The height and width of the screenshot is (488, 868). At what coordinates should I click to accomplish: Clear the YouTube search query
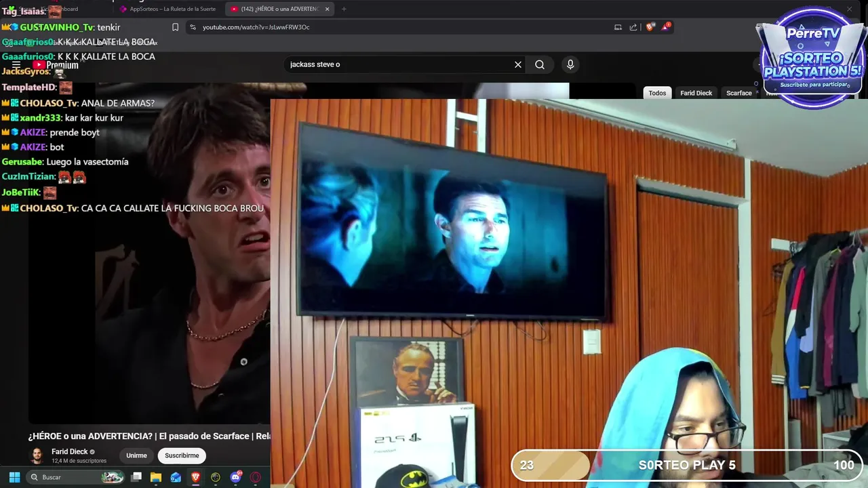point(518,64)
